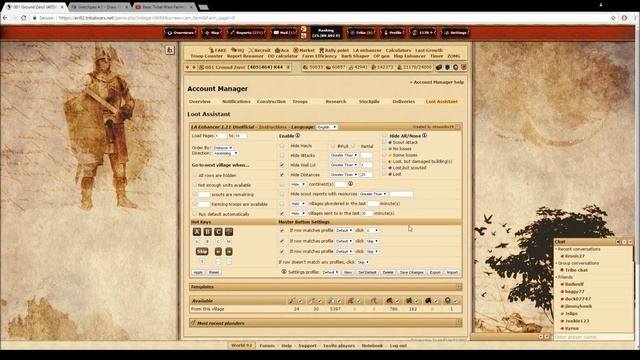Open the Calculators quickbar link
Viewport: 640px width, 360px height.
click(398, 50)
